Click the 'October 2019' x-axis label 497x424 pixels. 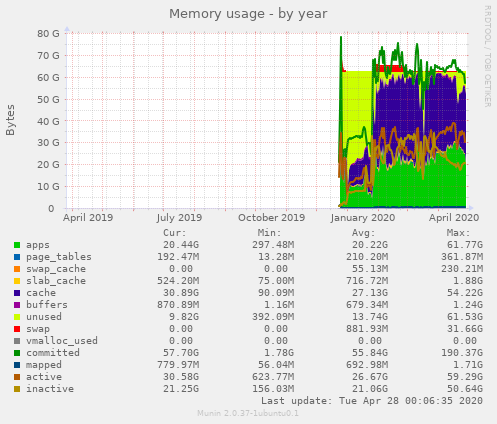[271, 218]
